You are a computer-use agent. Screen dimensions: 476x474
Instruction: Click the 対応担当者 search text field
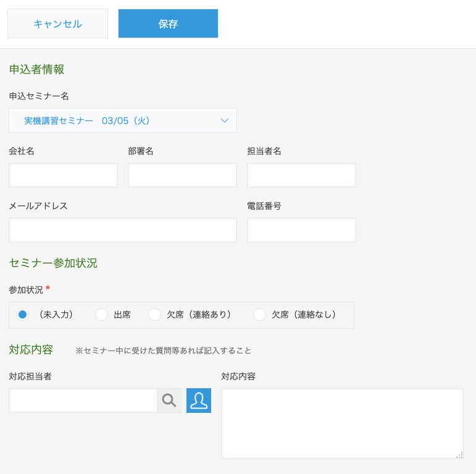click(x=83, y=401)
